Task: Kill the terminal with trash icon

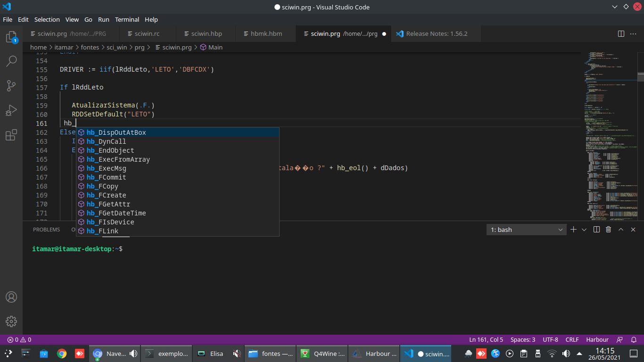Action: click(608, 230)
